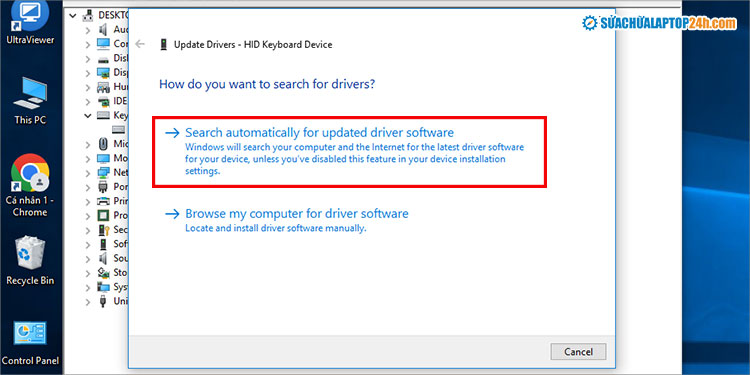750x375 pixels.
Task: Expand the Mice category chevron
Action: pyautogui.click(x=88, y=144)
